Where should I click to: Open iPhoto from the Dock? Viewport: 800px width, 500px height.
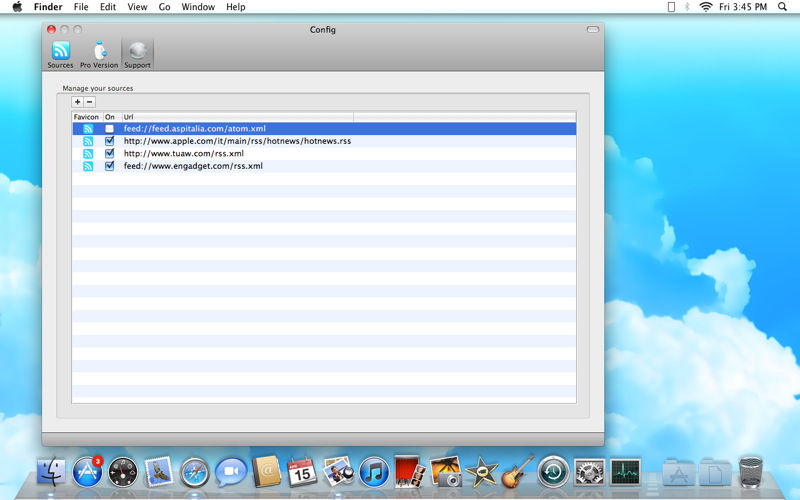point(445,471)
